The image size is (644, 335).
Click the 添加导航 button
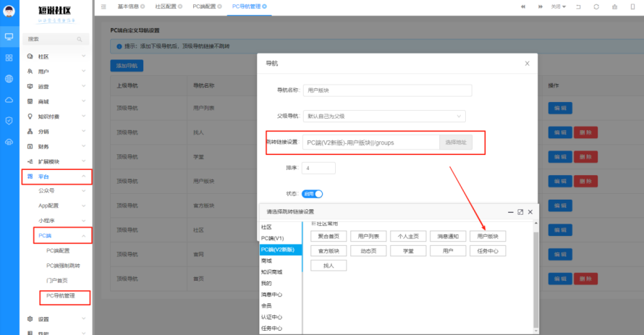point(127,66)
